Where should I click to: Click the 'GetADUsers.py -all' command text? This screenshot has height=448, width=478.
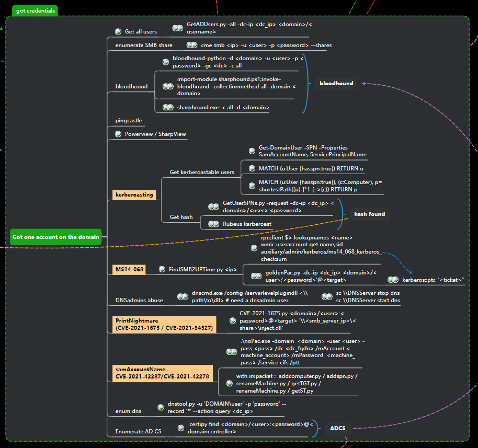coord(249,28)
